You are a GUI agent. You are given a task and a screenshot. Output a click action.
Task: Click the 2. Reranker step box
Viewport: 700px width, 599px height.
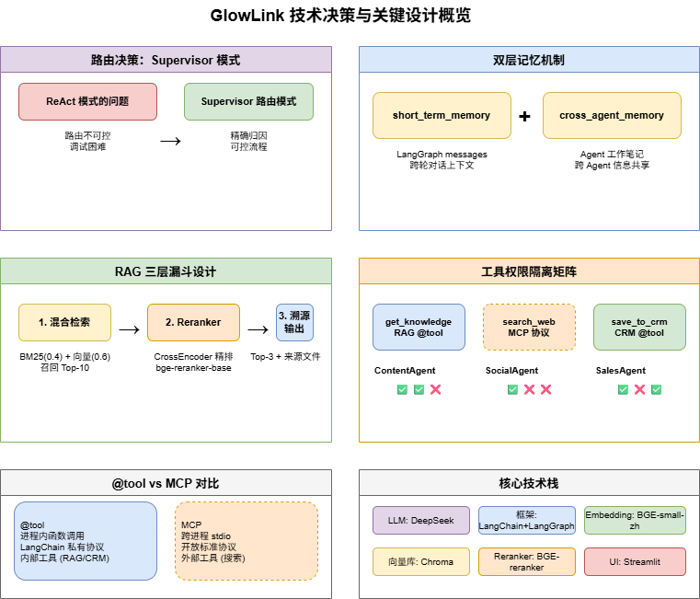pos(193,323)
